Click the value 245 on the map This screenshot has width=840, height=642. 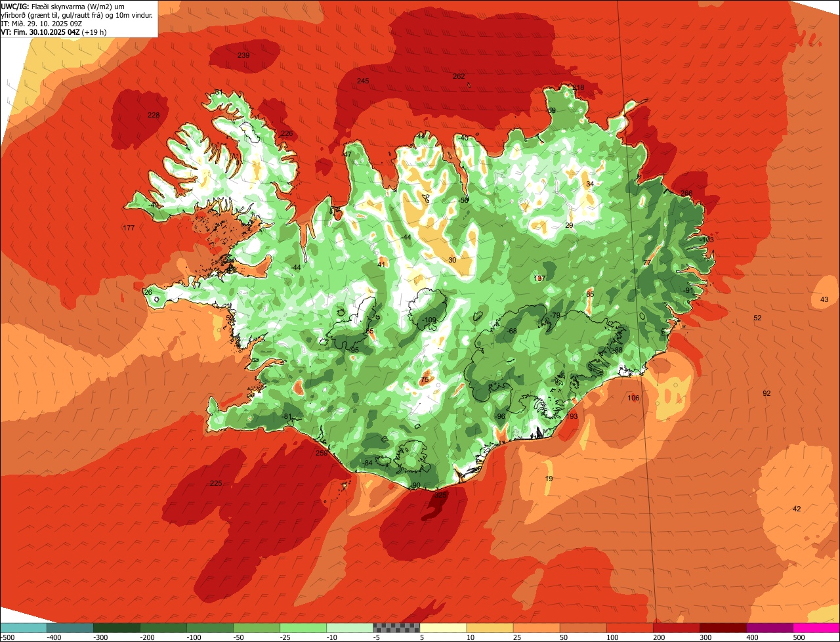pos(363,81)
